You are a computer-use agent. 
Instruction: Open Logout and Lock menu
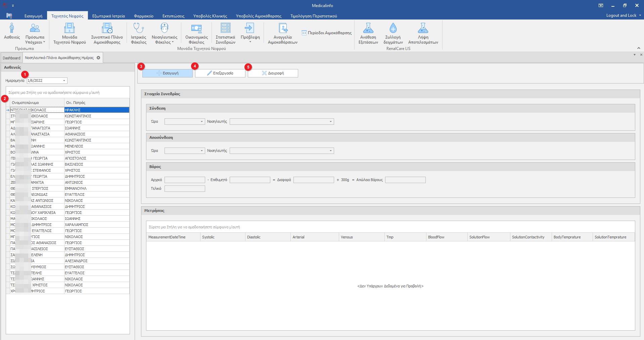[623, 15]
